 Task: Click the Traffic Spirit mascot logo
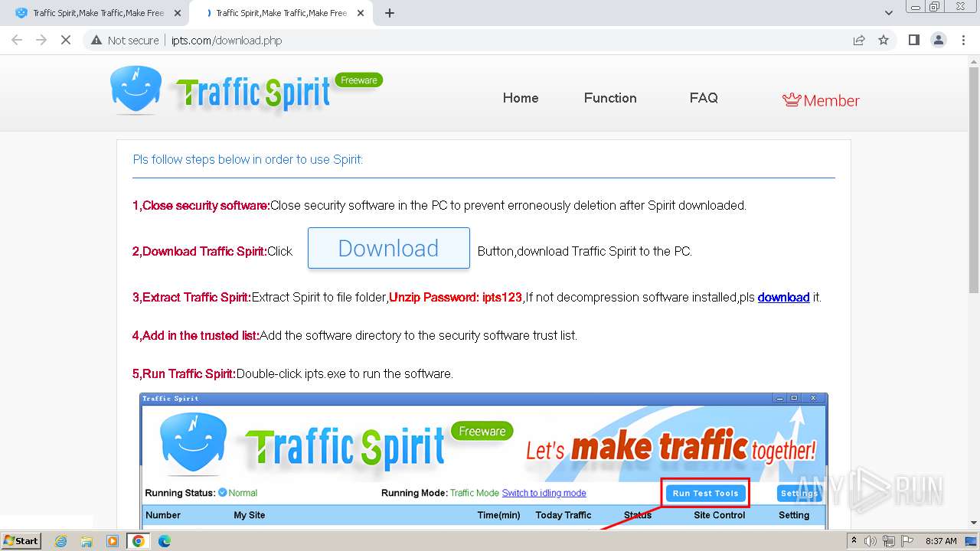pos(136,90)
